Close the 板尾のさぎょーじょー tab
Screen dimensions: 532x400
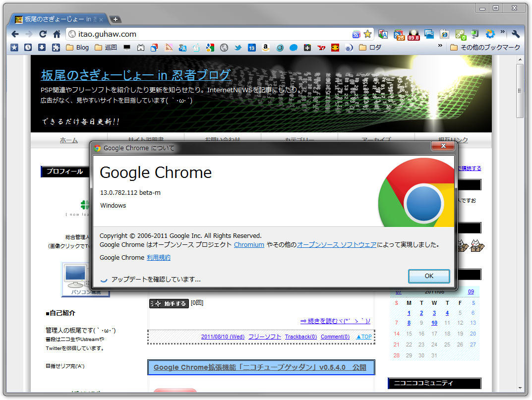[x=101, y=20]
